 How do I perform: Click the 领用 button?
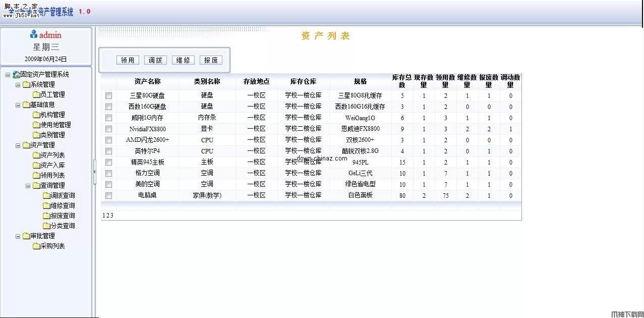128,60
